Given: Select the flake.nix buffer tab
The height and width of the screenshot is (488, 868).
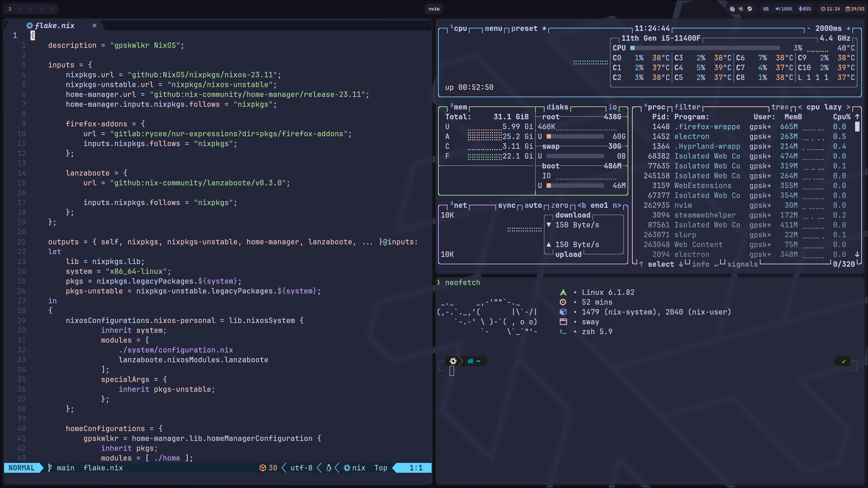Looking at the screenshot, I should point(54,26).
